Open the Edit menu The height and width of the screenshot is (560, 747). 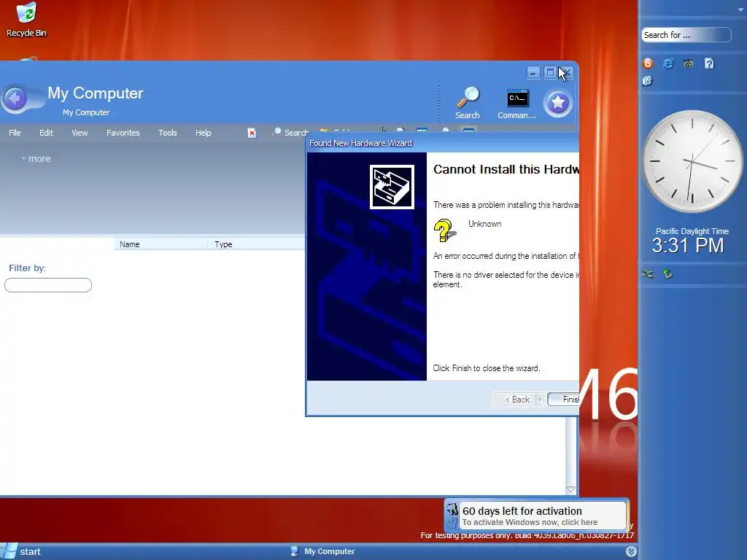(x=46, y=133)
